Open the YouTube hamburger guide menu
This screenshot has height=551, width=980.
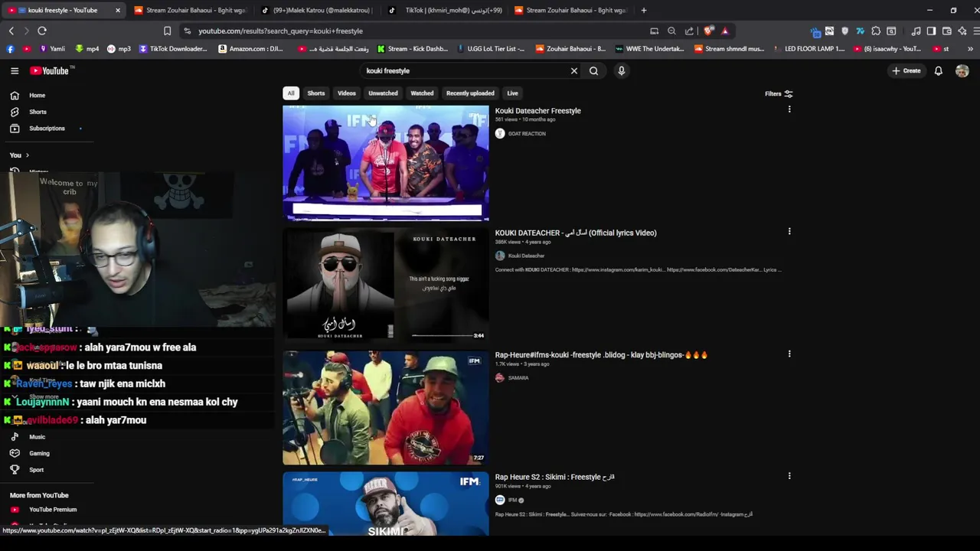pyautogui.click(x=15, y=70)
